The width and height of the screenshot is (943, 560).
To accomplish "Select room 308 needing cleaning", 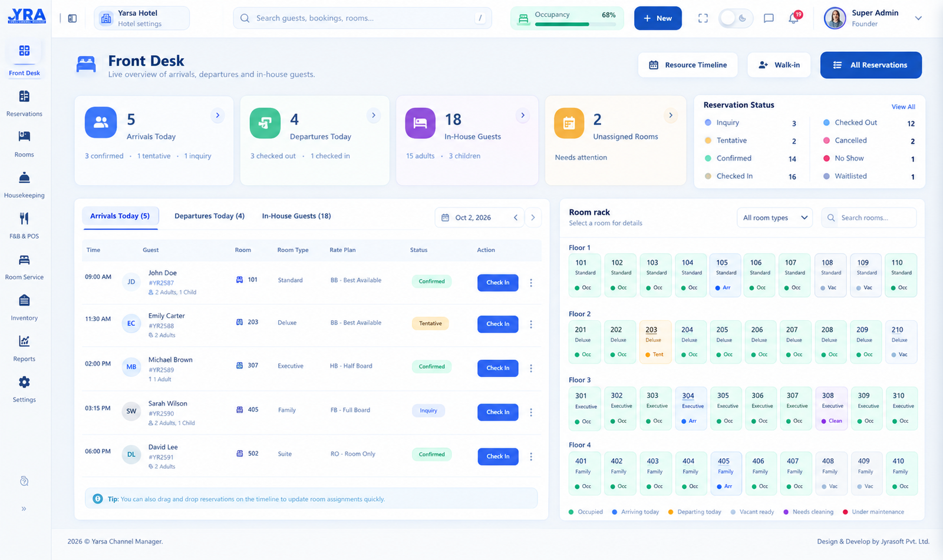I will (831, 408).
